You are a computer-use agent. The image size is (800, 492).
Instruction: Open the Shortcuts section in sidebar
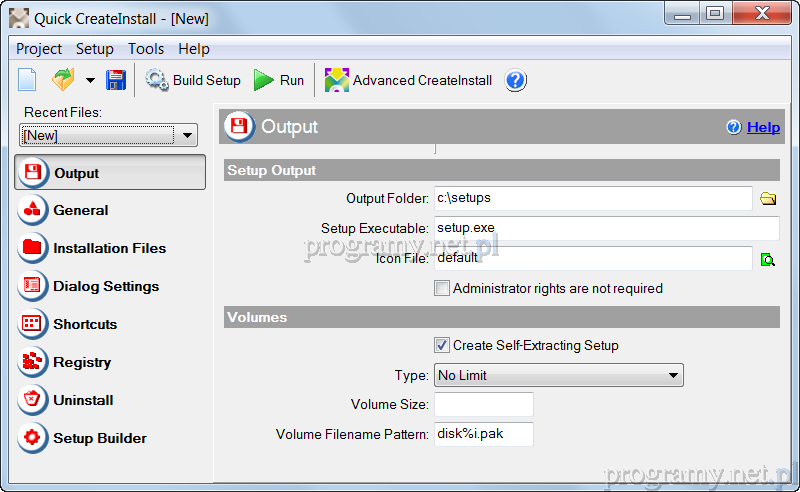coord(85,324)
